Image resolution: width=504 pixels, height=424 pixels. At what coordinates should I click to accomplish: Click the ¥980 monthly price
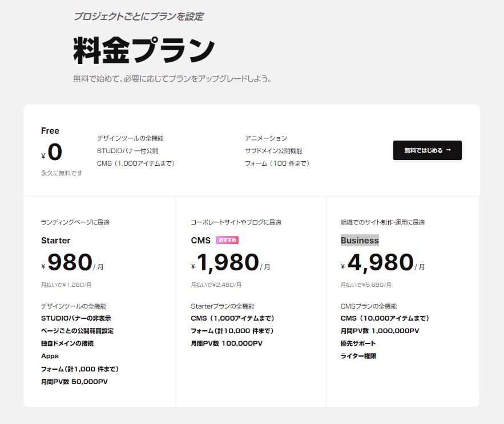[72, 262]
